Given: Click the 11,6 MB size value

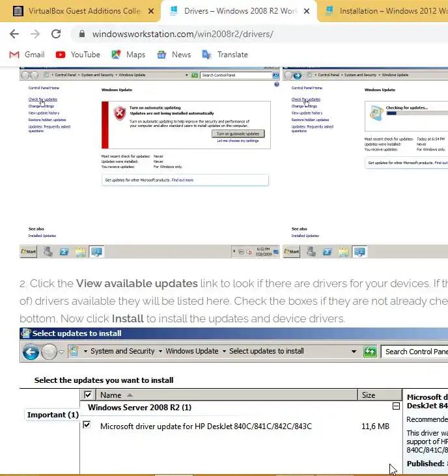Looking at the screenshot, I should [375, 427].
